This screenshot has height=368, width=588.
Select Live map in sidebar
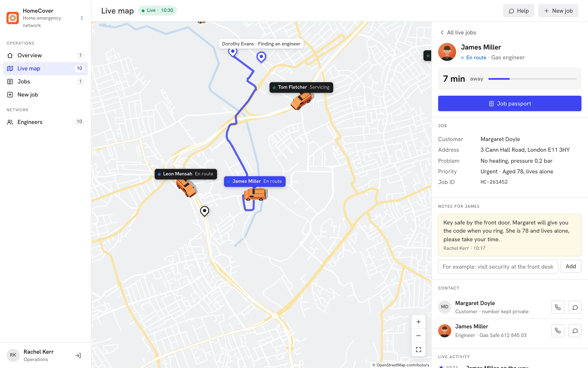(x=45, y=68)
